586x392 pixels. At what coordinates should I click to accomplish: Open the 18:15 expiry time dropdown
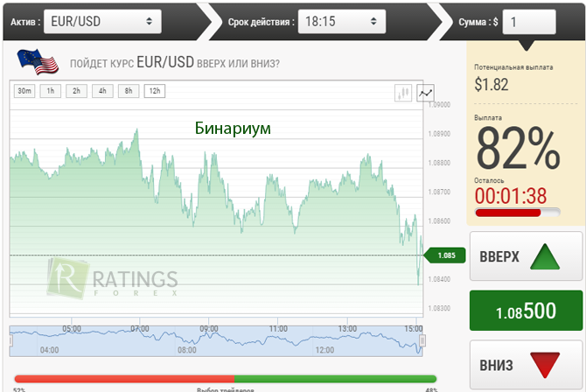pos(342,22)
